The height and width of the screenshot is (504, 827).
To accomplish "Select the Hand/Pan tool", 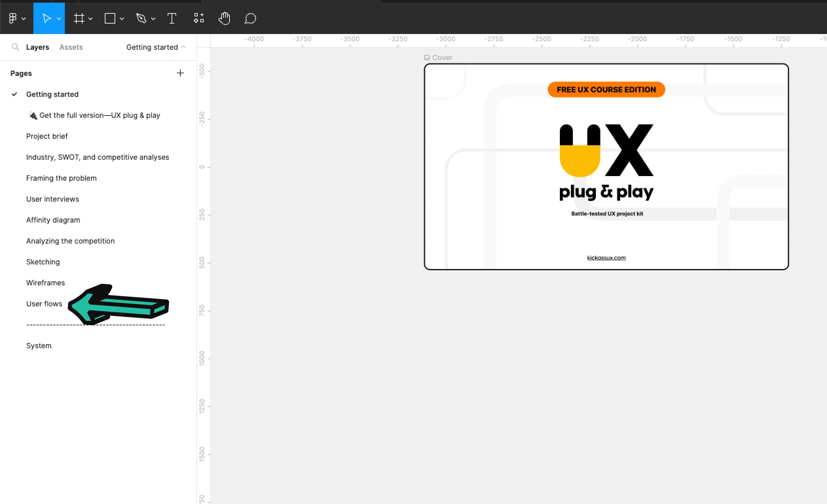I will [225, 18].
